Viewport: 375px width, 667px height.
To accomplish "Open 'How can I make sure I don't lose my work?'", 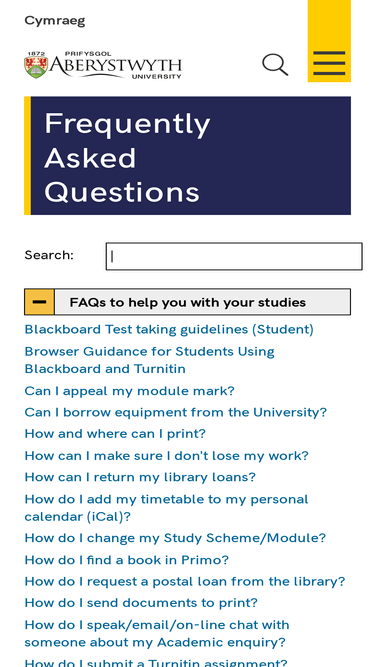I will click(166, 456).
